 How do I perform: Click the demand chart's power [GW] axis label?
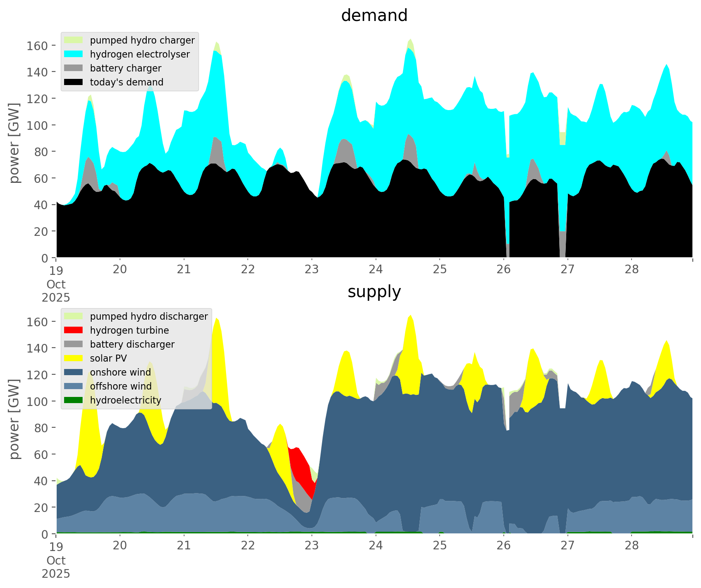coord(14,143)
